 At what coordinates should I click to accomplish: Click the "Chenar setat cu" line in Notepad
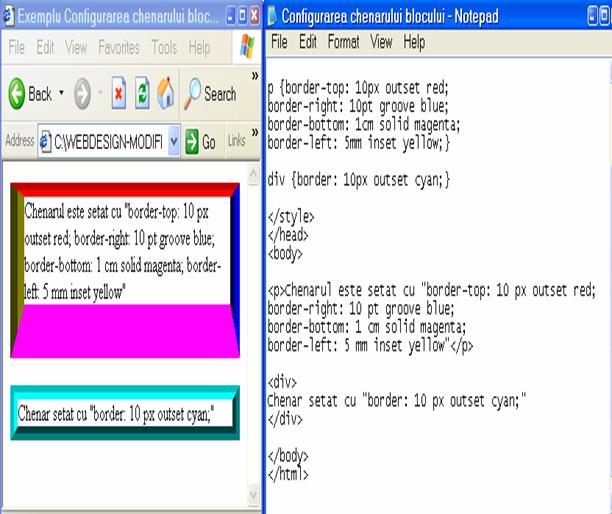[x=397, y=401]
